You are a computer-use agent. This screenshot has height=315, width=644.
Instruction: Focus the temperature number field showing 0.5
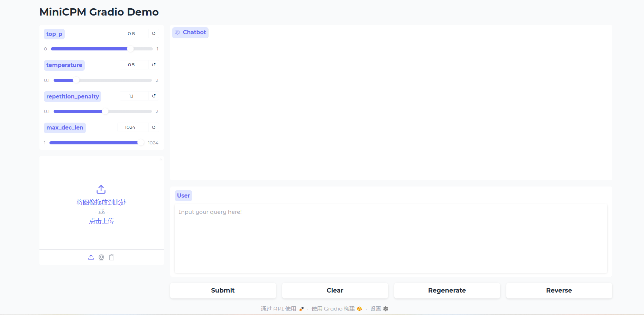point(134,65)
